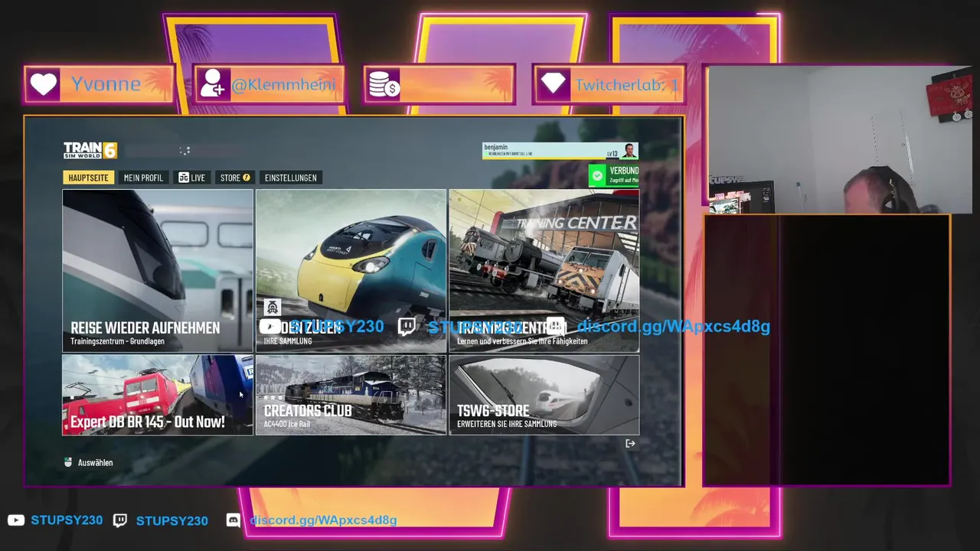Open the Einstellungen tab

point(290,178)
